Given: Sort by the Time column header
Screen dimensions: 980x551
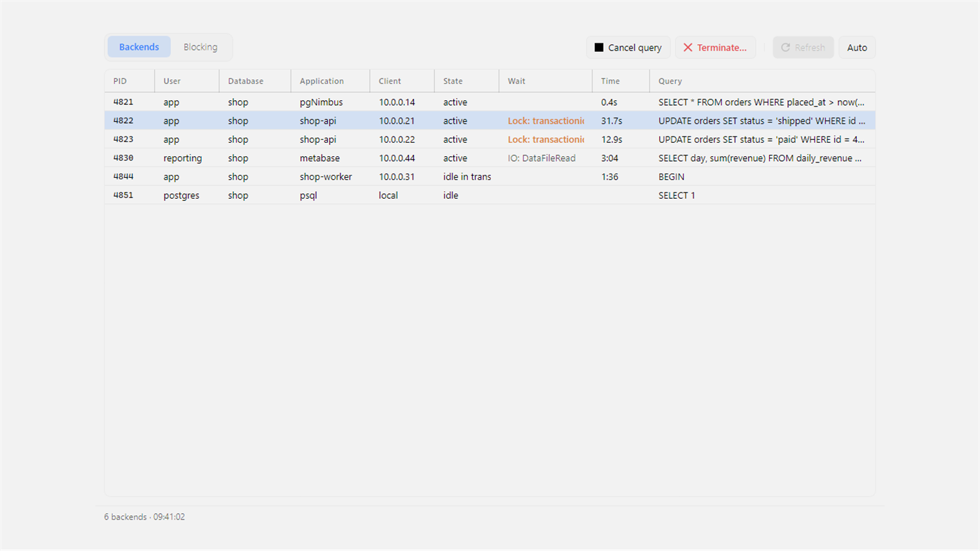Looking at the screenshot, I should pos(621,81).
